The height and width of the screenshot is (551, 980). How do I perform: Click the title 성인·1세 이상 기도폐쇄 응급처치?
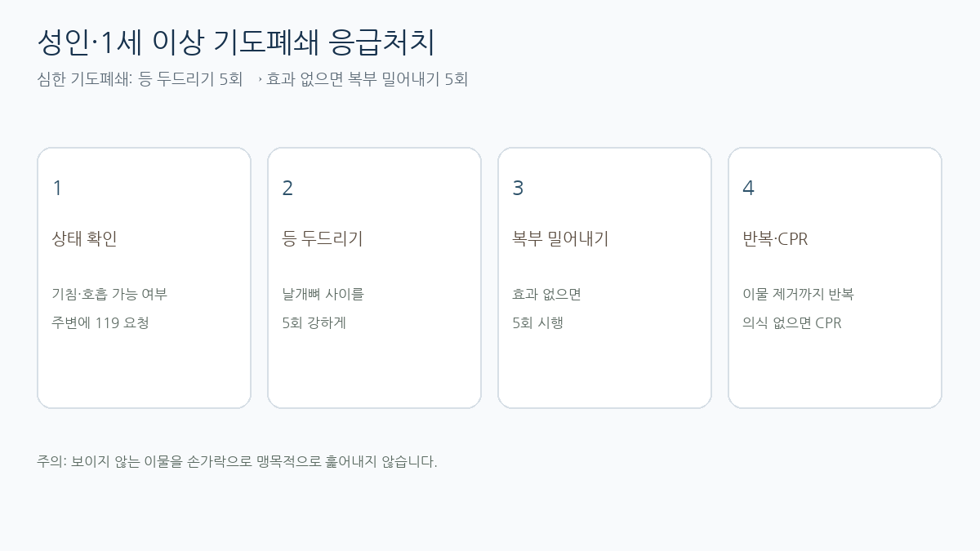click(x=236, y=42)
